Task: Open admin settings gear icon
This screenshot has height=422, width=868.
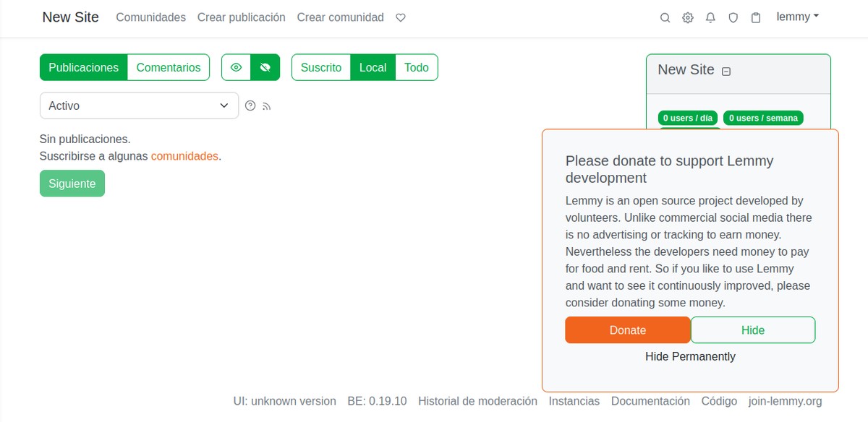Action: pyautogui.click(x=688, y=18)
